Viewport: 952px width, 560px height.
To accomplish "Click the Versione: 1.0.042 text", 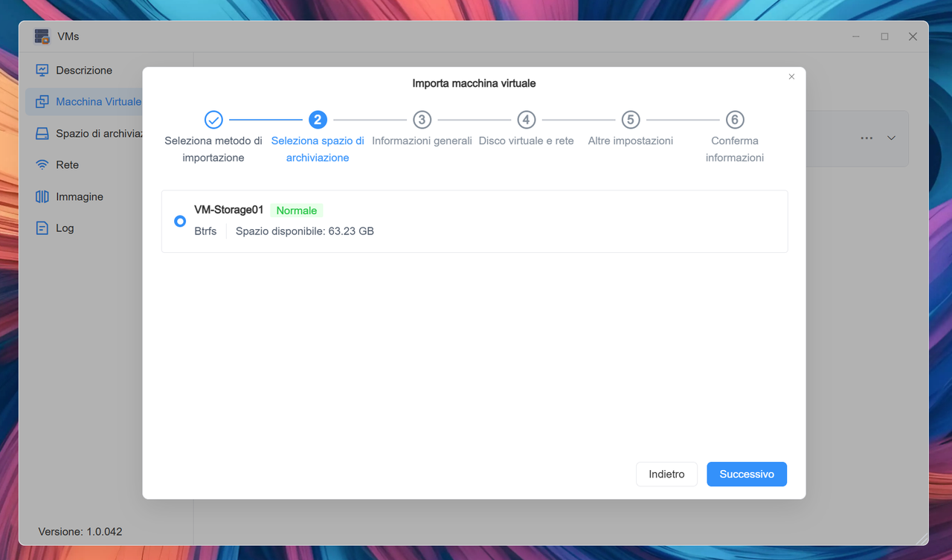I will (x=80, y=532).
